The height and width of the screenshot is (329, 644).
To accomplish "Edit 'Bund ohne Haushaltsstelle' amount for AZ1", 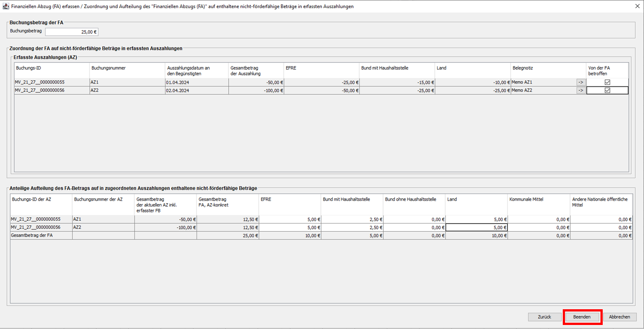I will (x=414, y=219).
